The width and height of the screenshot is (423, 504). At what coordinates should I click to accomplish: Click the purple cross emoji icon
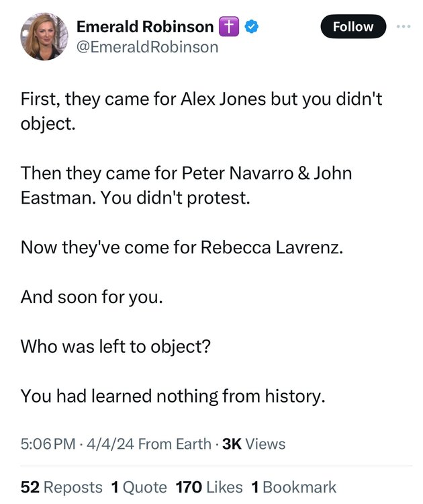click(x=228, y=28)
